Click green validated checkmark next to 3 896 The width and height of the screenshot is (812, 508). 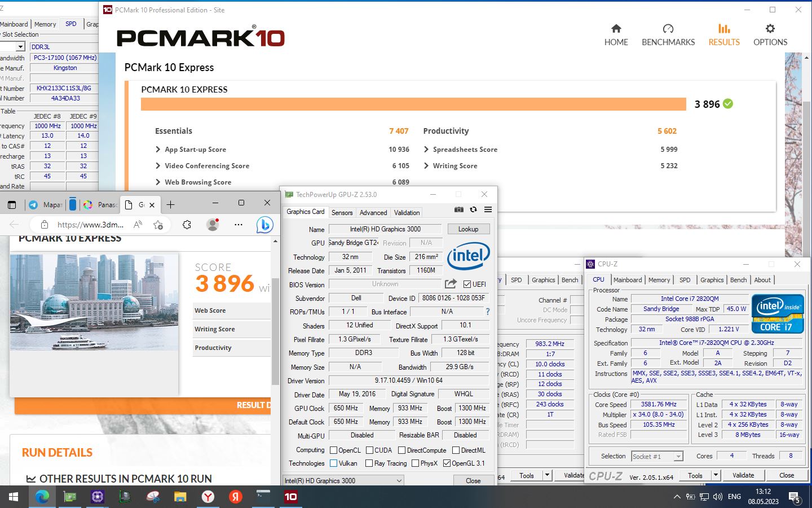[728, 104]
